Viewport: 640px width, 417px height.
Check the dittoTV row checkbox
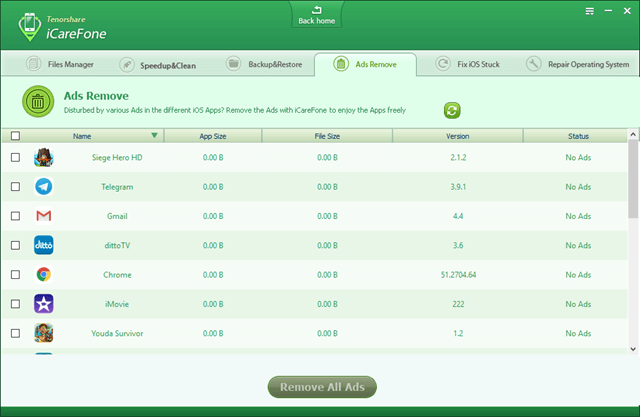point(16,245)
